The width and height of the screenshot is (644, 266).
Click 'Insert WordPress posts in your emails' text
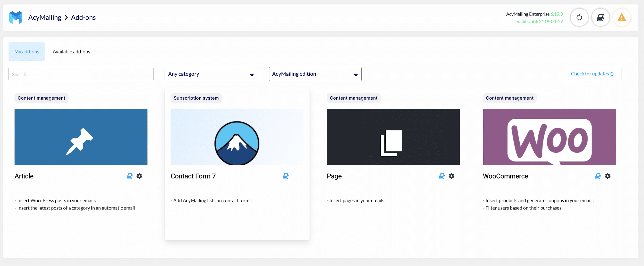[x=55, y=200]
